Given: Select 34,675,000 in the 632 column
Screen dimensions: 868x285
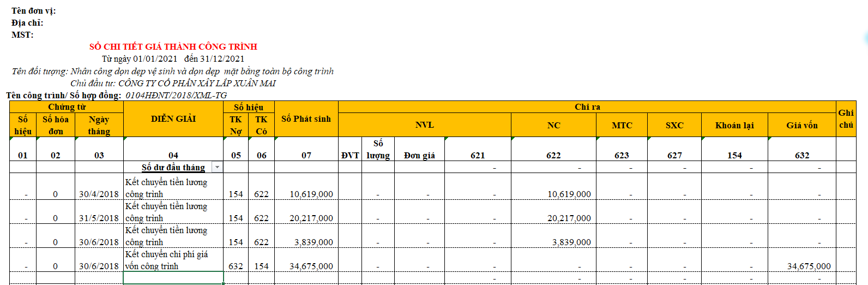Looking at the screenshot, I should [x=809, y=266].
